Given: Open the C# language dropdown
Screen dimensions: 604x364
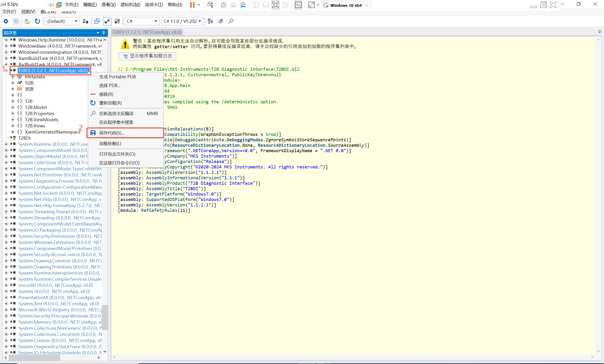Looking at the screenshot, I should tap(142, 21).
